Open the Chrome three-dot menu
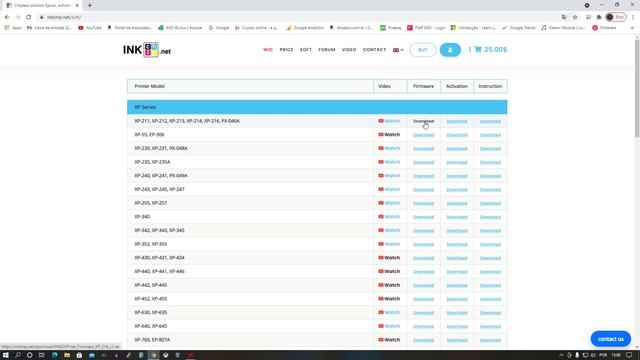This screenshot has width=640, height=360. coord(633,17)
